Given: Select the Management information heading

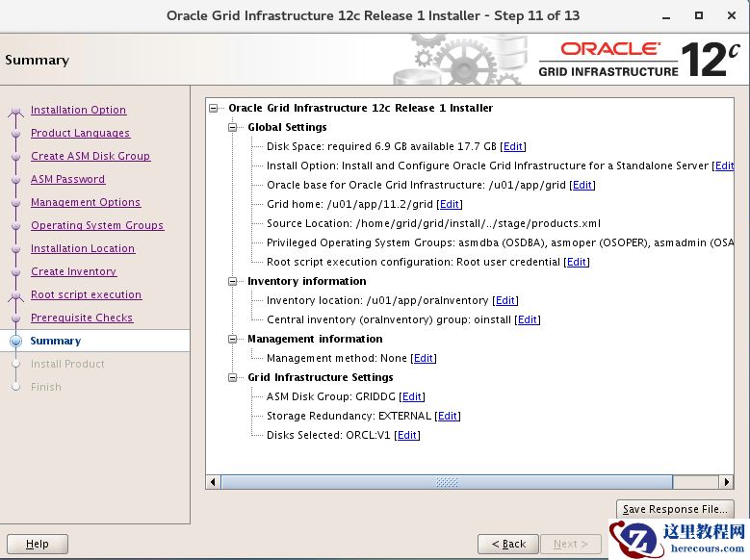Looking at the screenshot, I should pos(315,339).
